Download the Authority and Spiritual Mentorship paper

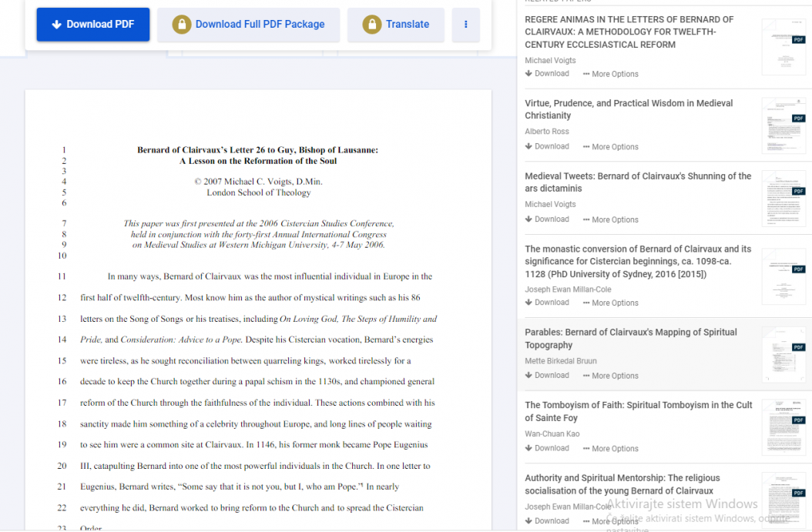[x=547, y=521]
